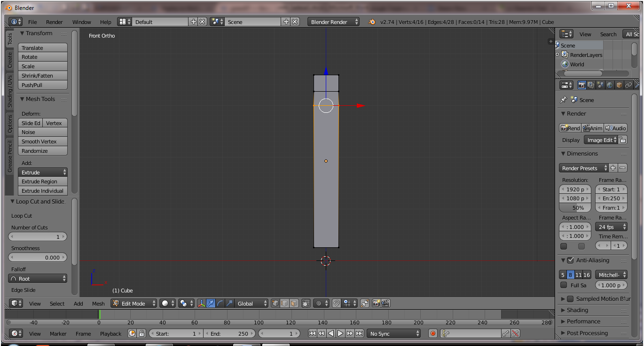Enable the Sampled Motion Blur checkbox
The width and height of the screenshot is (644, 346).
pos(570,299)
